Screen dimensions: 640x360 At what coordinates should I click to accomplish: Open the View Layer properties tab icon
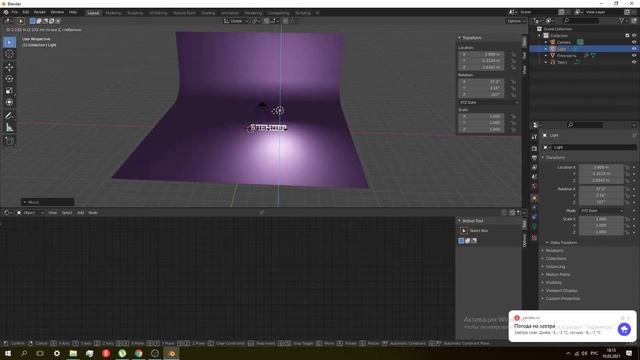(534, 167)
